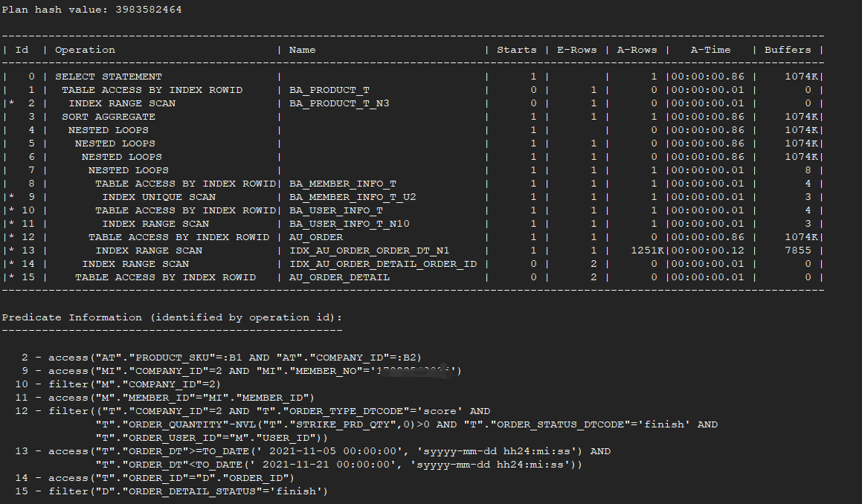Click the BA_PRODUCT_T_N3 index name
This screenshot has width=862, height=504.
pos(339,103)
